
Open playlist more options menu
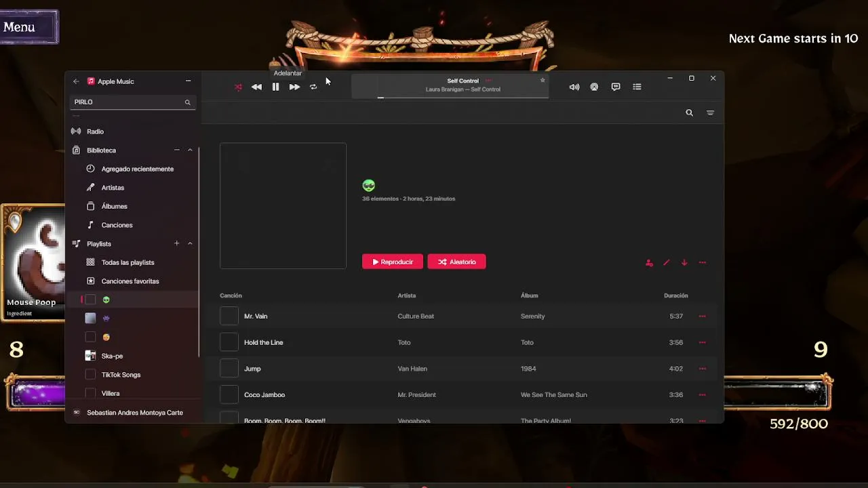(703, 263)
